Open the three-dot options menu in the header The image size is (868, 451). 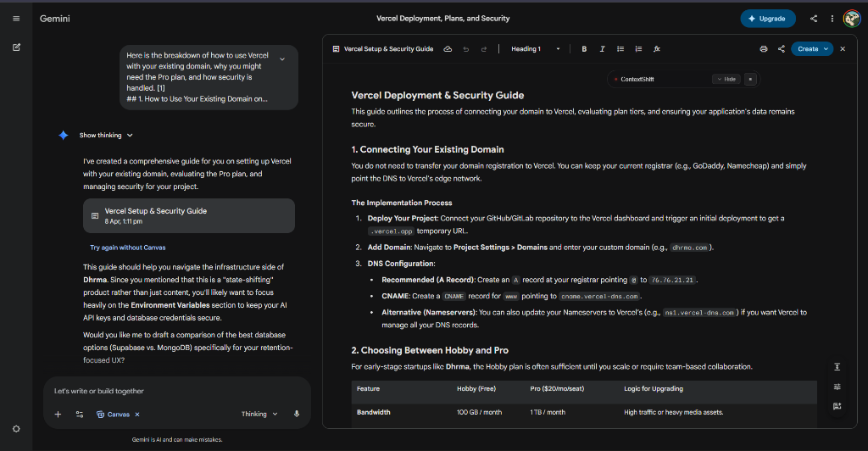tap(832, 19)
